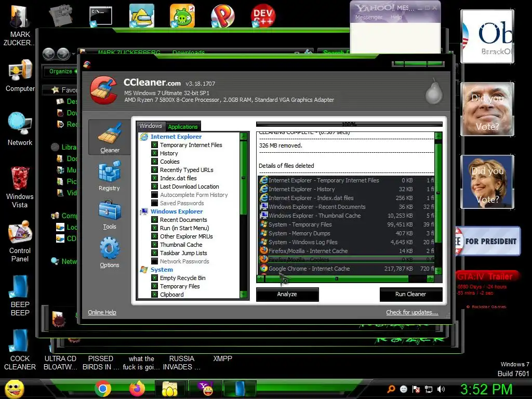Open the Cleaner section in CCleaner sidebar
Screen dimensions: 532x399
point(110,137)
